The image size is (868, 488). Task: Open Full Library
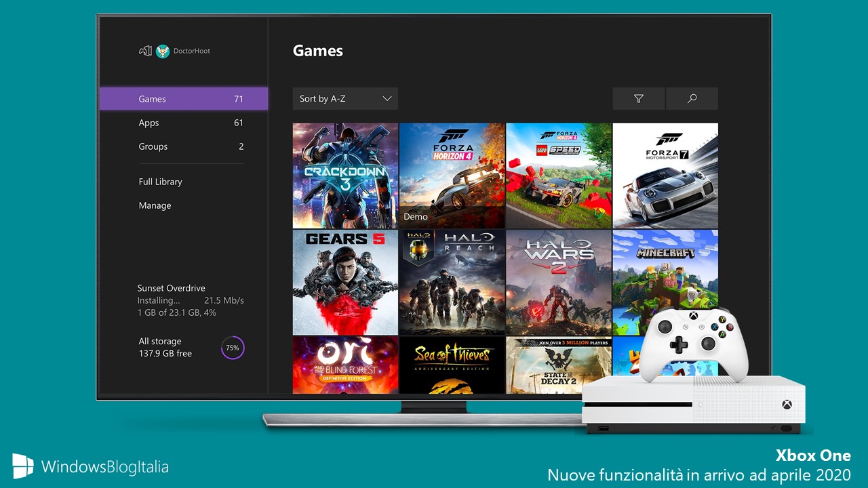click(x=160, y=182)
